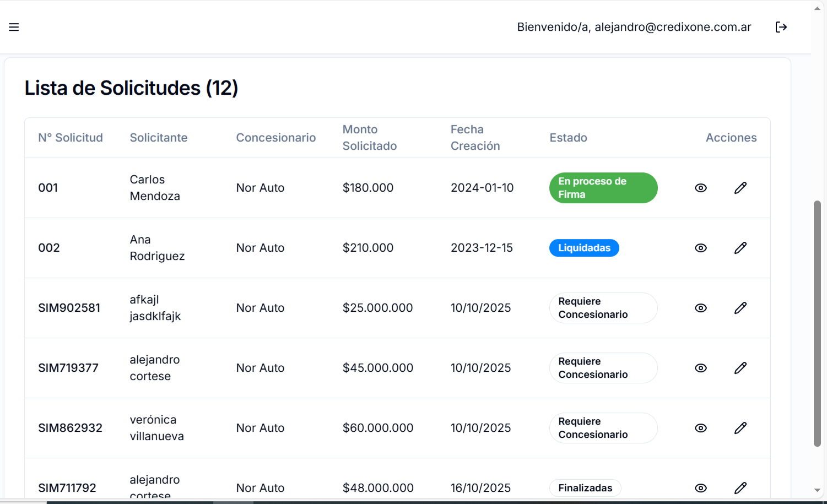Click the 'Finalizadas' status for SIM711792
The height and width of the screenshot is (504, 827).
(585, 488)
